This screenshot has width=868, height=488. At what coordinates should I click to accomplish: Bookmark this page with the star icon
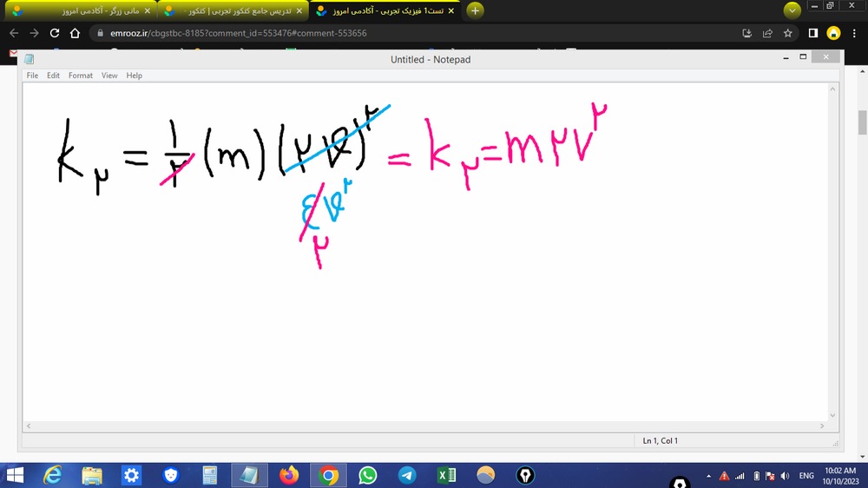click(x=788, y=33)
